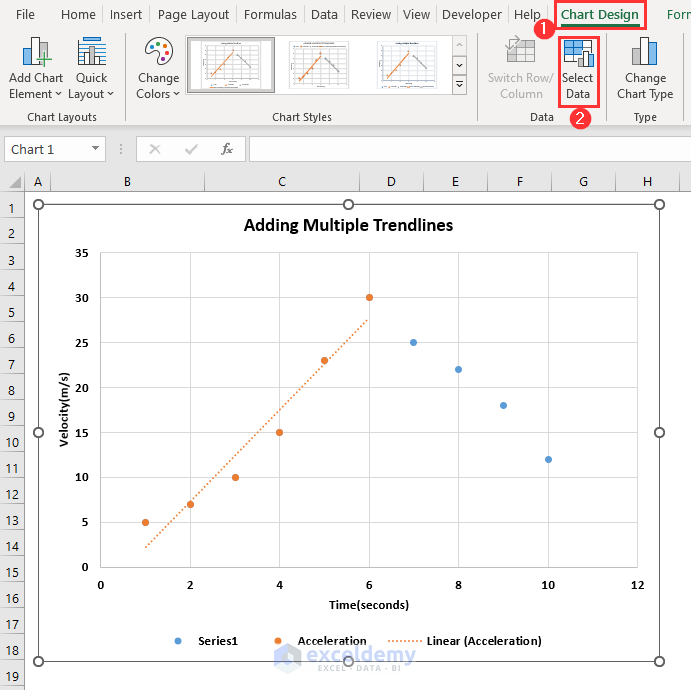Click Change Chart Type icon
The height and width of the screenshot is (690, 691).
[x=645, y=51]
